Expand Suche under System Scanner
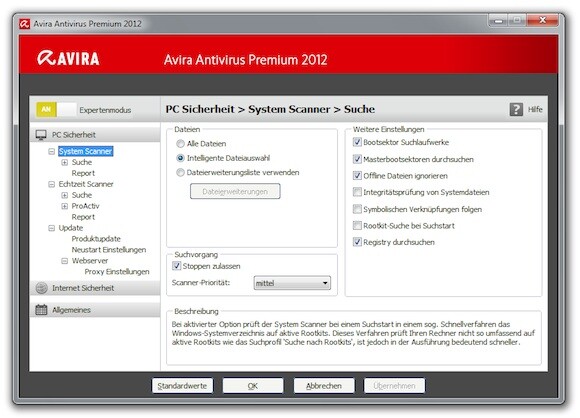 (64, 162)
